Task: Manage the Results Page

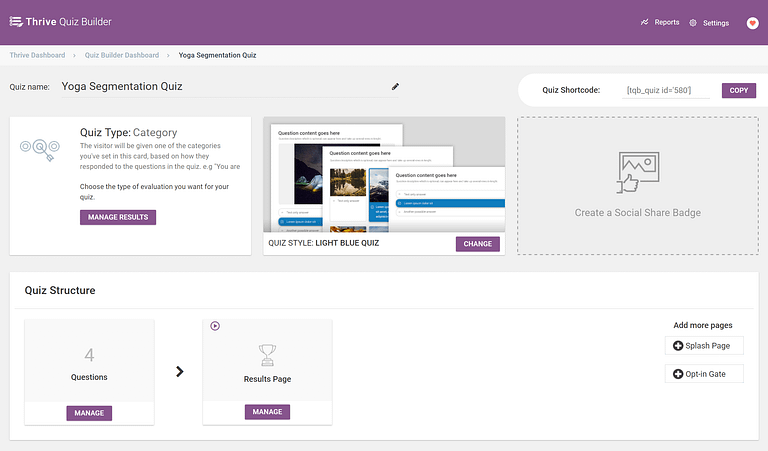Action: click(x=267, y=412)
